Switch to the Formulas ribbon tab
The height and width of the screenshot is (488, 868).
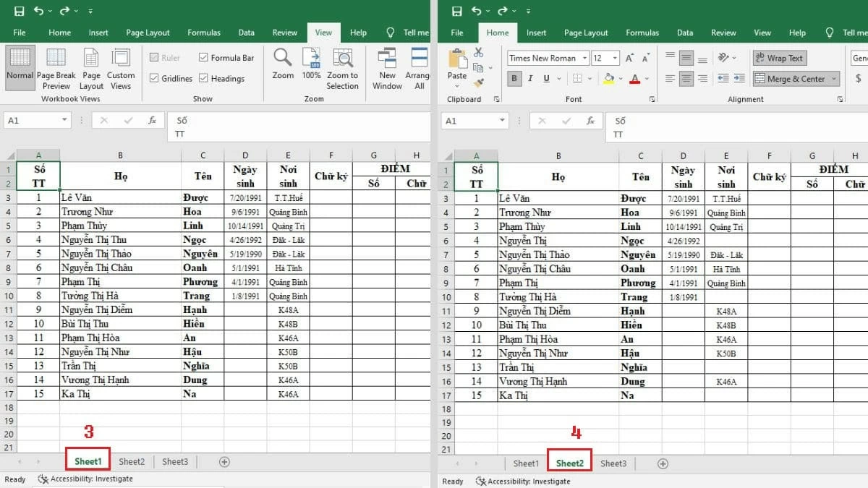(x=204, y=33)
